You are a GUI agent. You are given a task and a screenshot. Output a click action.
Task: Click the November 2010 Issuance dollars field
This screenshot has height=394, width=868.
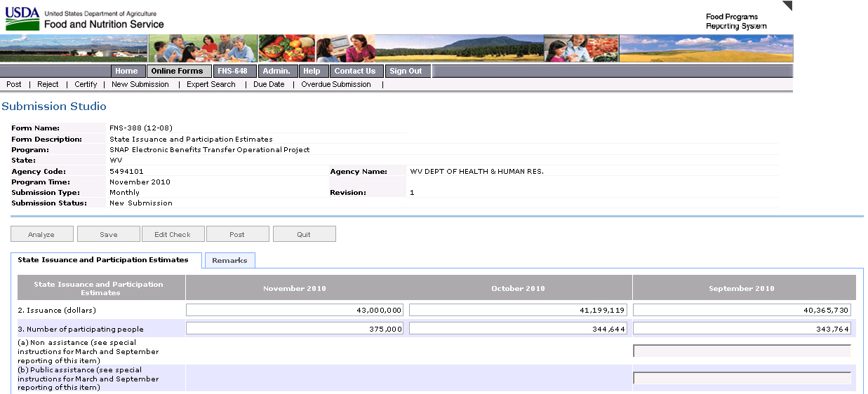click(x=295, y=310)
